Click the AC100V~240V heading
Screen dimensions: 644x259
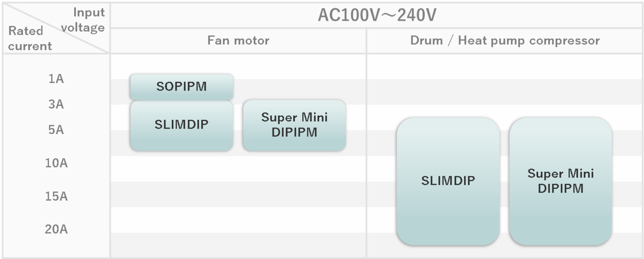pos(377,15)
